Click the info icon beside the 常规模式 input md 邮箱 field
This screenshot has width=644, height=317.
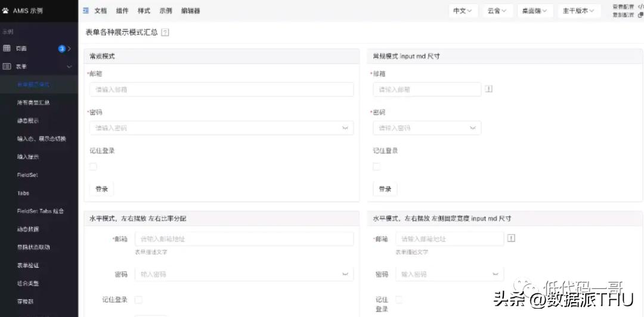pos(489,89)
